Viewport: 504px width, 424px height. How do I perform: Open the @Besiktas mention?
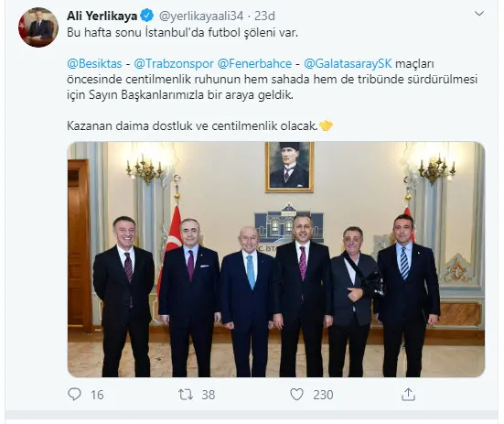click(x=94, y=63)
